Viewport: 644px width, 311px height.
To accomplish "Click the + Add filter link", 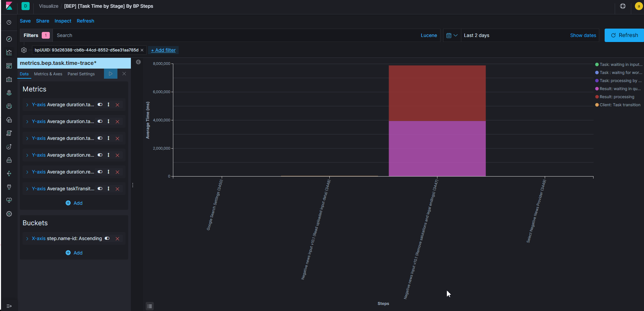I will [x=163, y=50].
